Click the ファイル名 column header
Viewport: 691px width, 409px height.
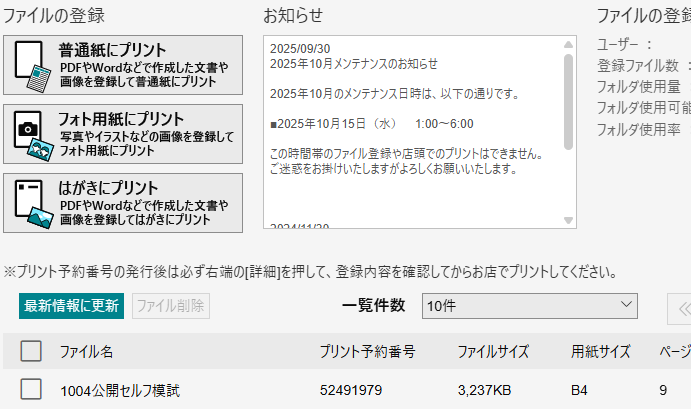tap(86, 351)
